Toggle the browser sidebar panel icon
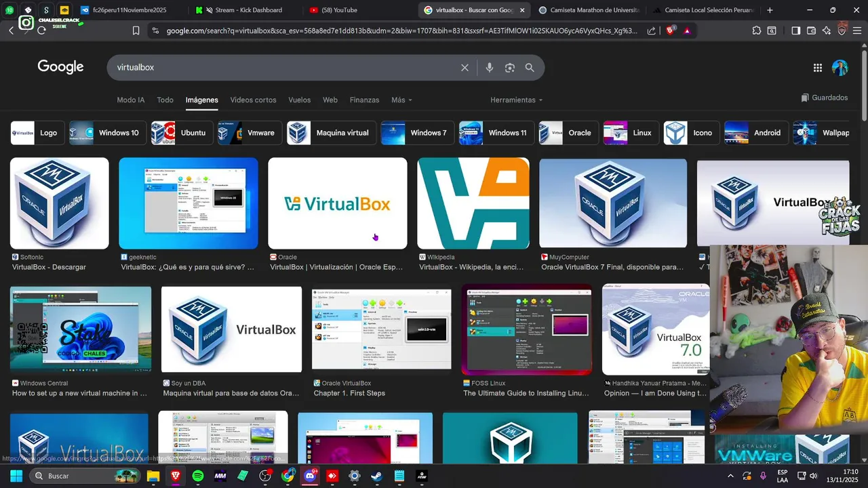The width and height of the screenshot is (868, 488). tap(796, 30)
